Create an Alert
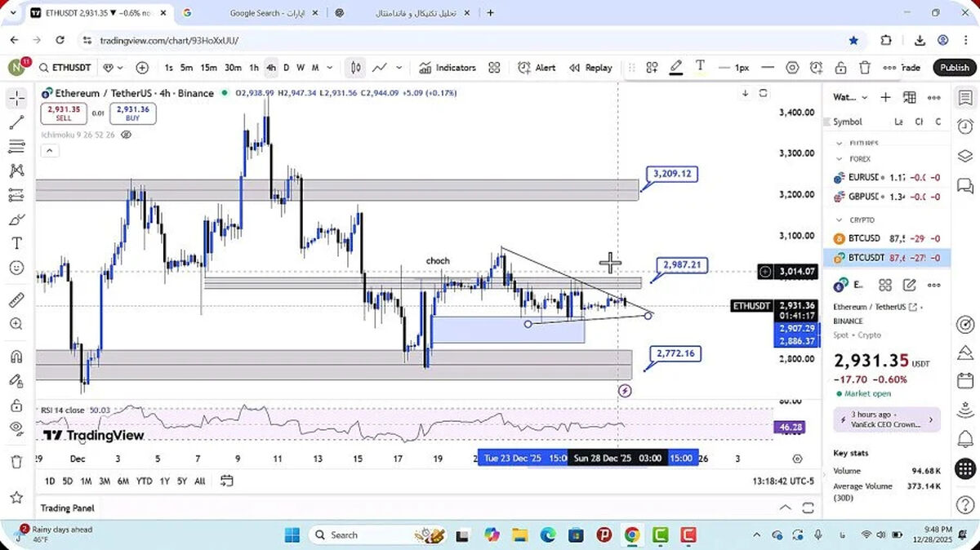The width and height of the screenshot is (980, 550). tap(537, 68)
